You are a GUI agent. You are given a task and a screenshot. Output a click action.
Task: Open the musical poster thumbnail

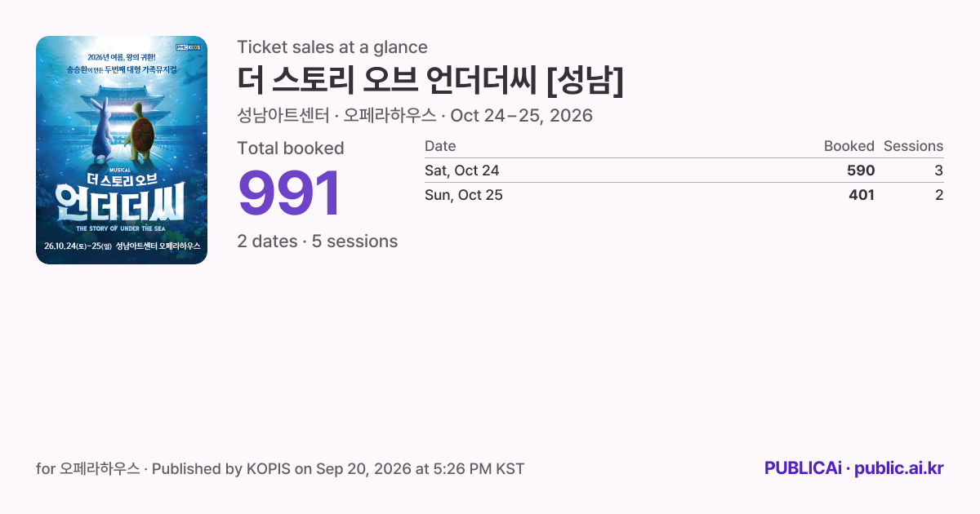122,150
